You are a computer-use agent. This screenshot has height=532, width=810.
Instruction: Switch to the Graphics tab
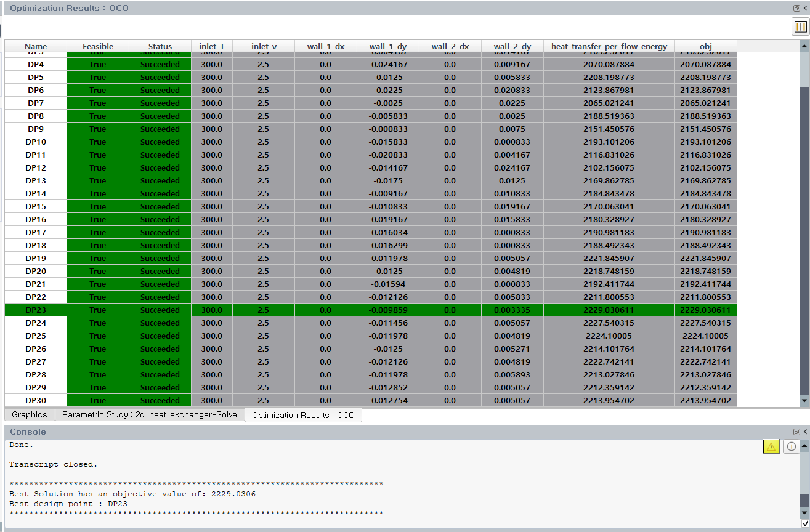pos(30,415)
